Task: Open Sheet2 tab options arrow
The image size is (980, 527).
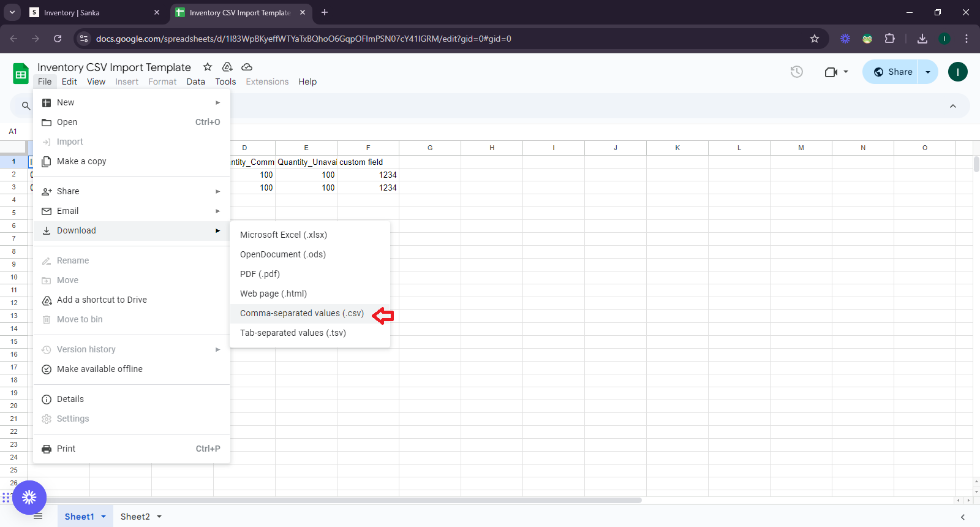Action: coord(159,517)
